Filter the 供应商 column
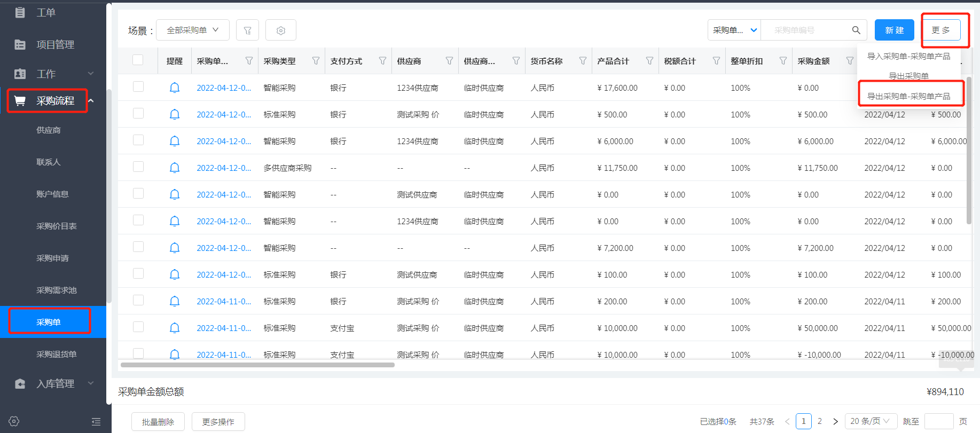Image resolution: width=980 pixels, height=433 pixels. pos(449,61)
